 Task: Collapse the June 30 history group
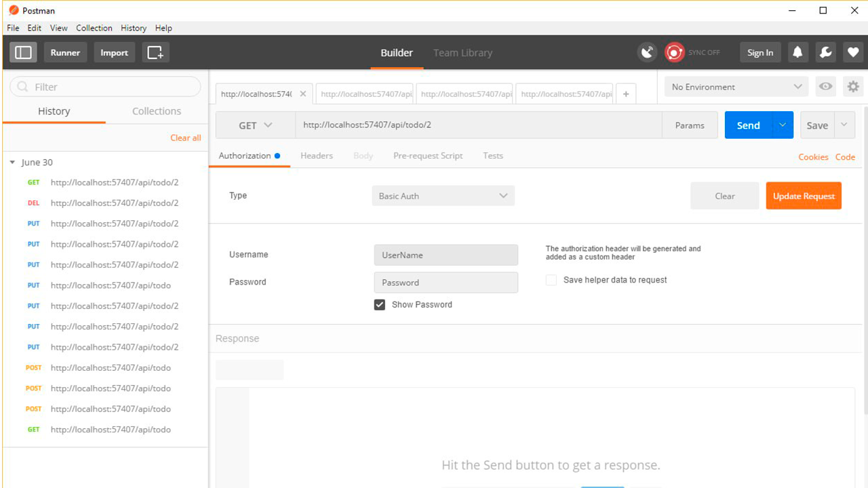12,163
